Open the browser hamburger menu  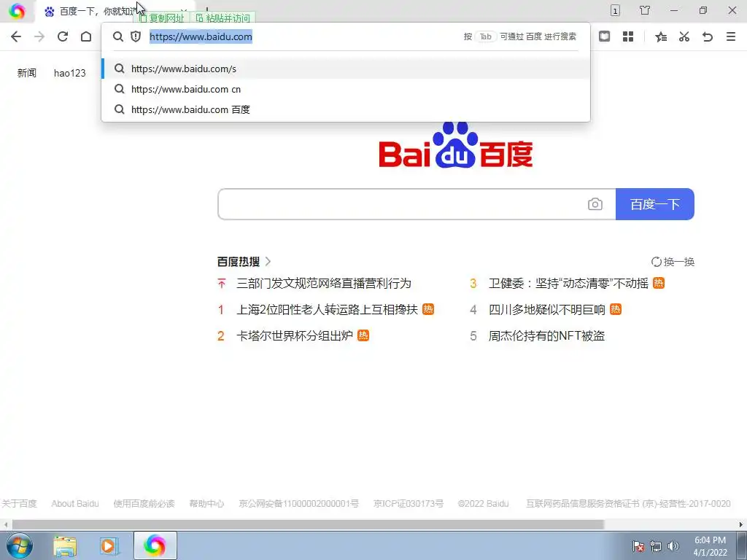tap(731, 36)
